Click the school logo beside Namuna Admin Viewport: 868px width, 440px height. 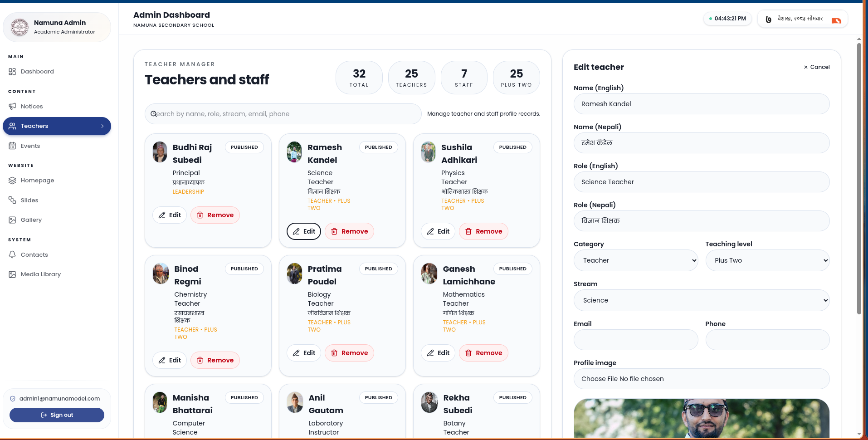tap(20, 27)
